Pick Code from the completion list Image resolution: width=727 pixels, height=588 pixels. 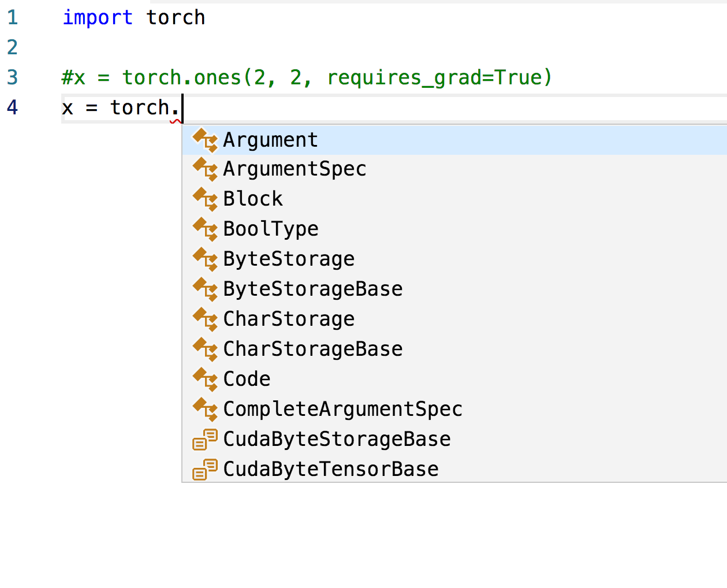(x=247, y=379)
